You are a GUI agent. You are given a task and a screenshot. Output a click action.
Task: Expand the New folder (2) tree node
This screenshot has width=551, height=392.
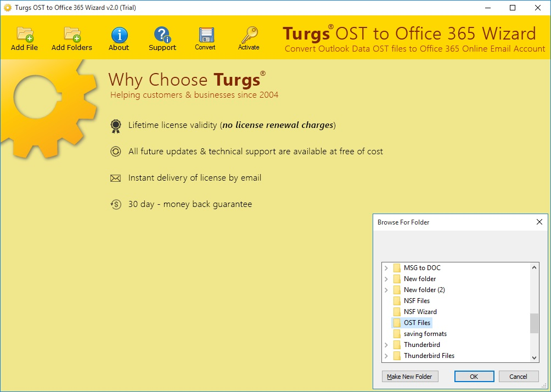pyautogui.click(x=386, y=290)
